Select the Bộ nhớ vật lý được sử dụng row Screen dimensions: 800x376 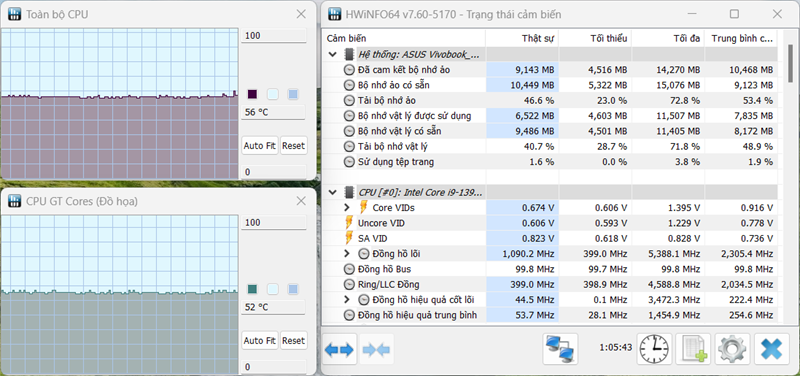pyautogui.click(x=550, y=116)
